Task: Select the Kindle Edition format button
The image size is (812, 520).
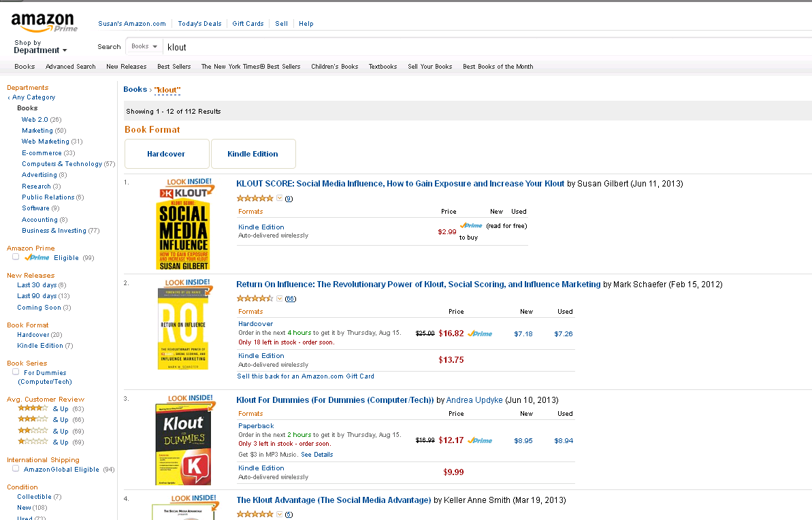Action: pos(253,154)
